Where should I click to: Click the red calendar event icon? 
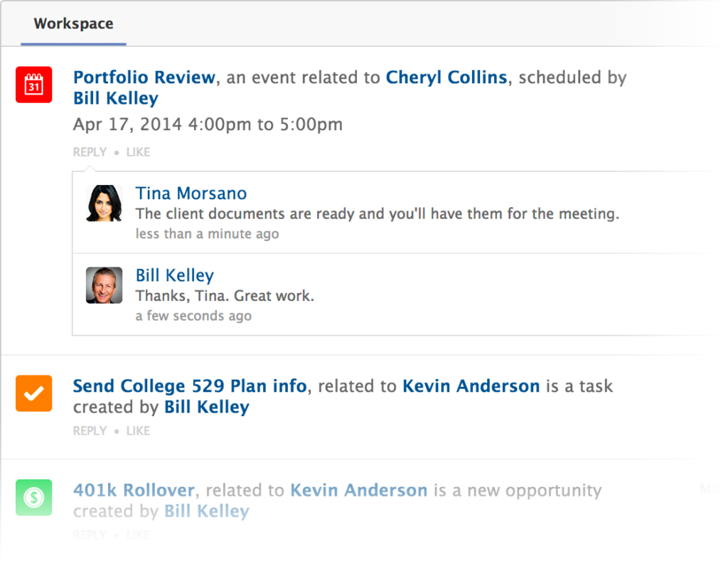click(x=34, y=85)
